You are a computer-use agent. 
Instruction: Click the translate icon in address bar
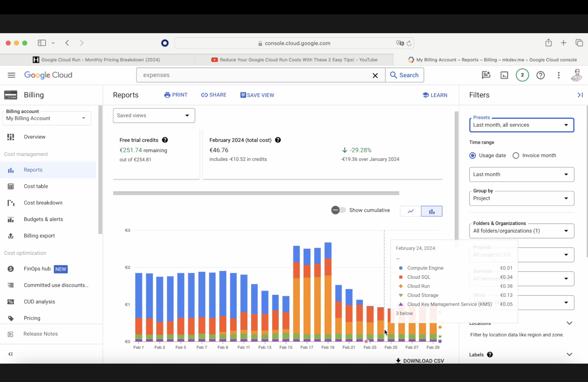400,43
